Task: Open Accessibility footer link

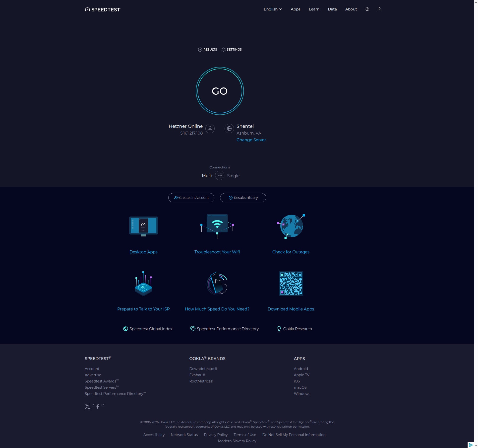Action: (154, 435)
